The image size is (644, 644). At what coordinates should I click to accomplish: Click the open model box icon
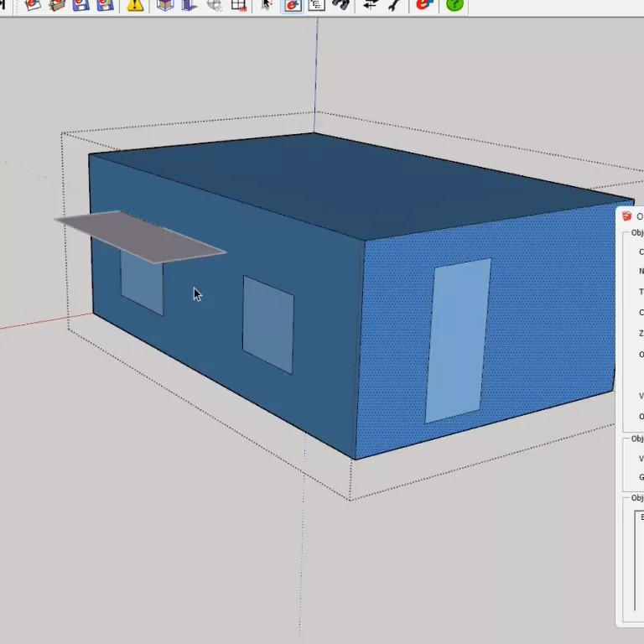(57, 4)
